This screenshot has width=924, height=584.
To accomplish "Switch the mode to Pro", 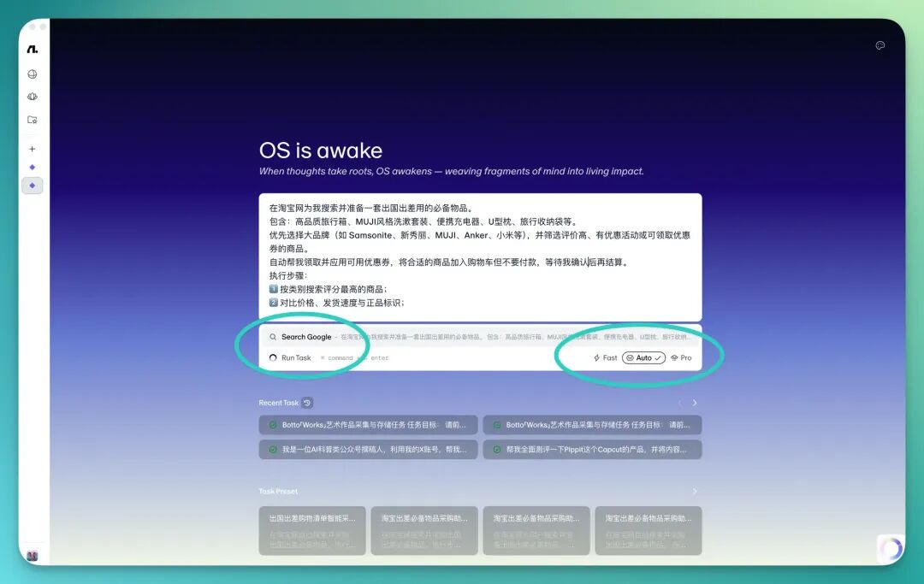I will 681,358.
